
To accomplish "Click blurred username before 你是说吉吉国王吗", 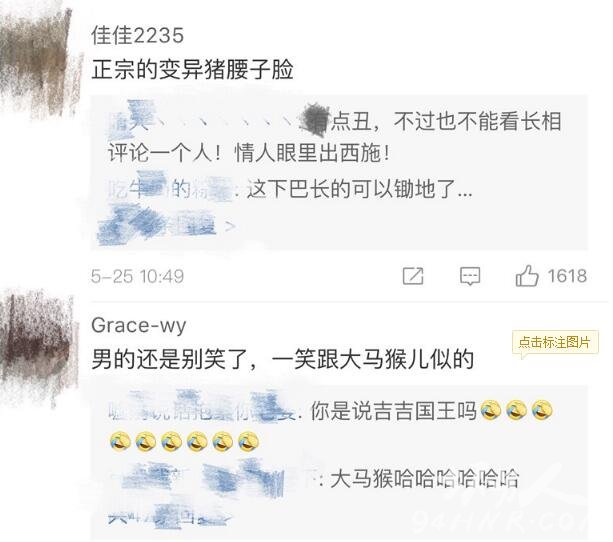I will 203,410.
